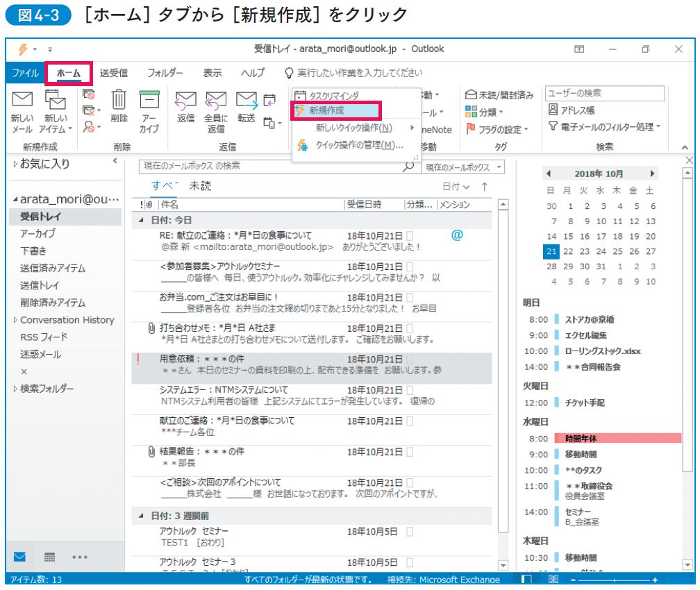Toggle category box of <参加者募集> mail
The image size is (700, 590).
tap(410, 267)
